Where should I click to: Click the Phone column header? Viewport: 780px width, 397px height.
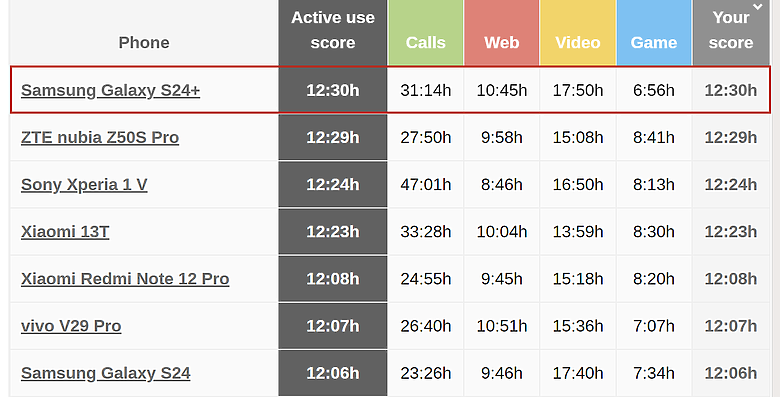pyautogui.click(x=144, y=43)
